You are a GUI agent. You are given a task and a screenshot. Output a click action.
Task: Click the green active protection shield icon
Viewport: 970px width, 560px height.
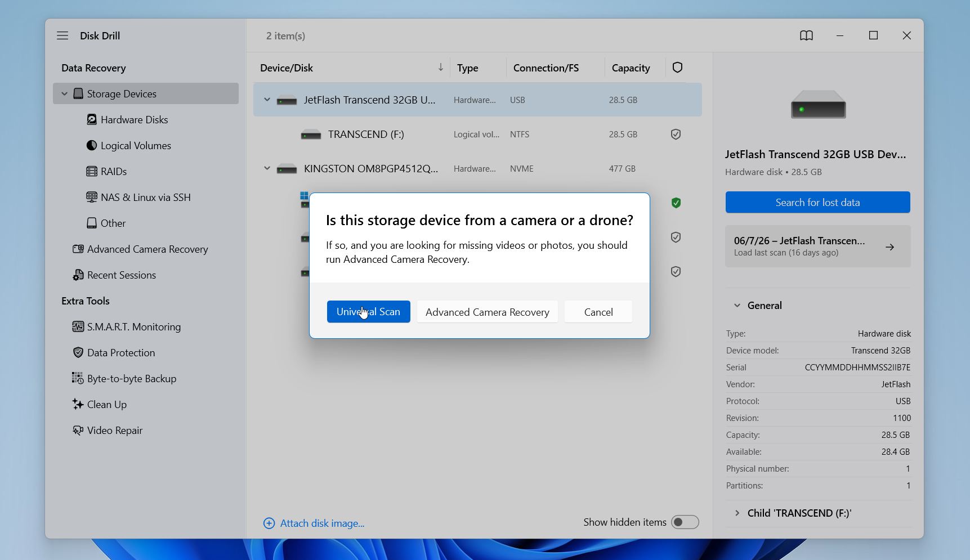[x=676, y=203]
